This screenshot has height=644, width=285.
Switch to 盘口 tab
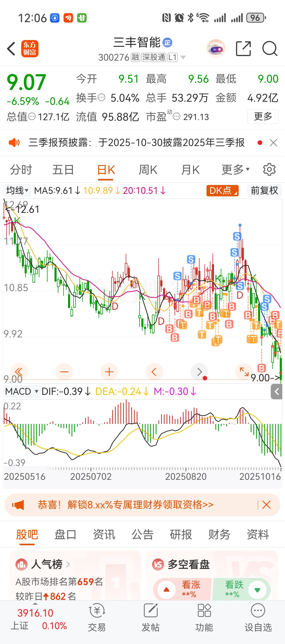(65, 534)
